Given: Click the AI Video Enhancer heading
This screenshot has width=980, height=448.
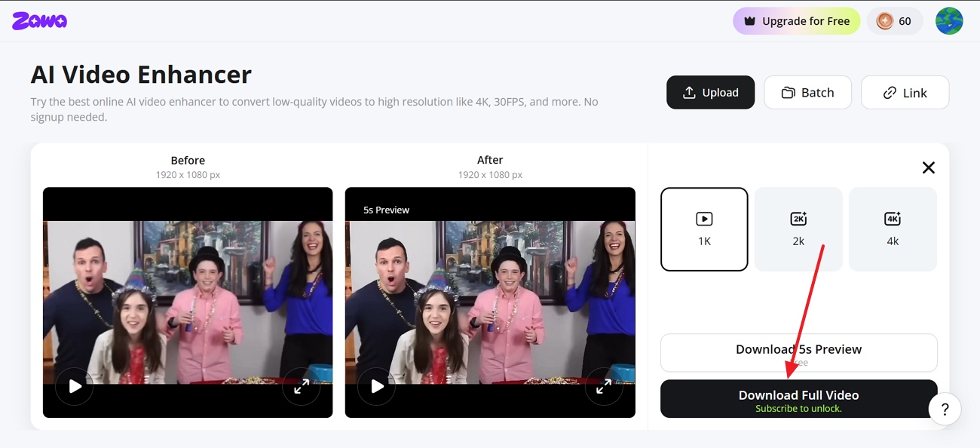Looking at the screenshot, I should 141,75.
